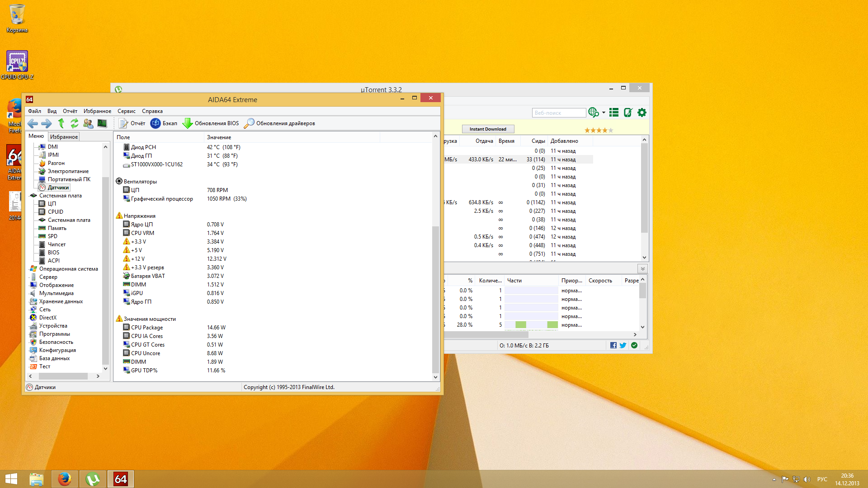The width and height of the screenshot is (868, 488).
Task: Collapse uTorrent detail pane with chevron button
Action: 642,269
